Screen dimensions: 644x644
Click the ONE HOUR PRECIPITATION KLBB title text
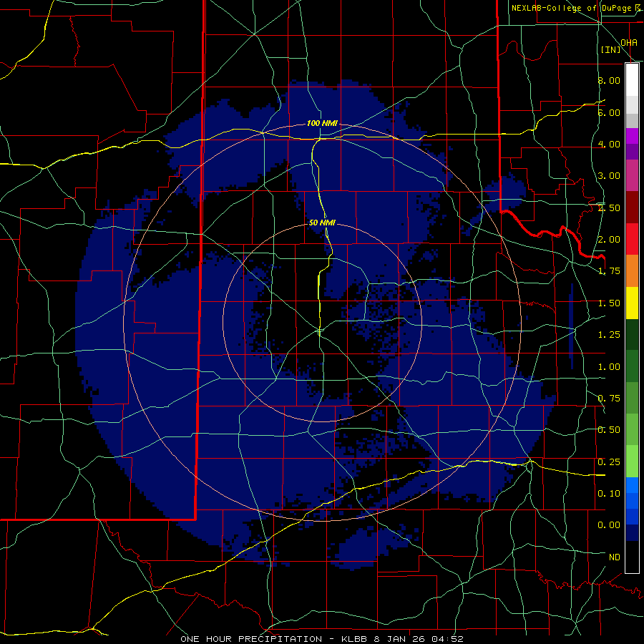coord(322,639)
